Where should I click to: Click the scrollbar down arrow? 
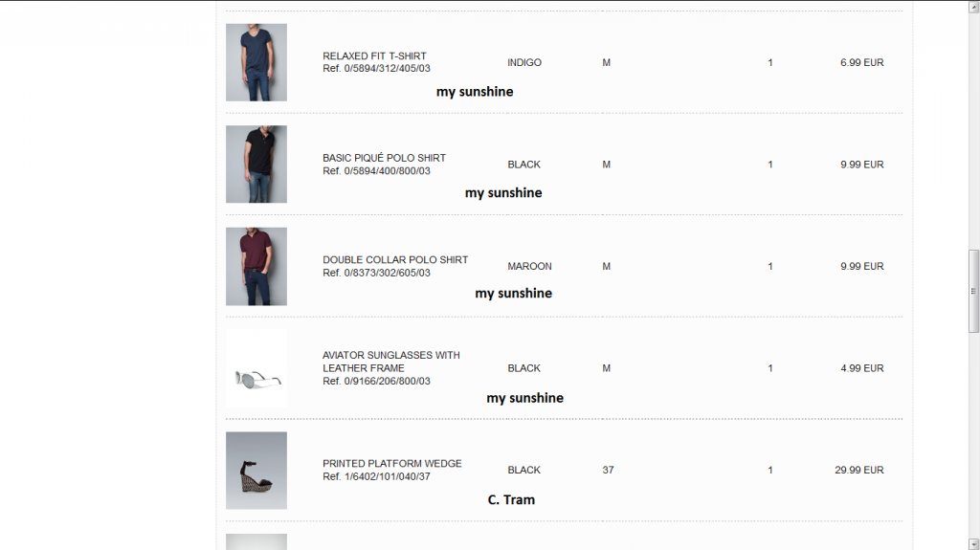pos(973,542)
